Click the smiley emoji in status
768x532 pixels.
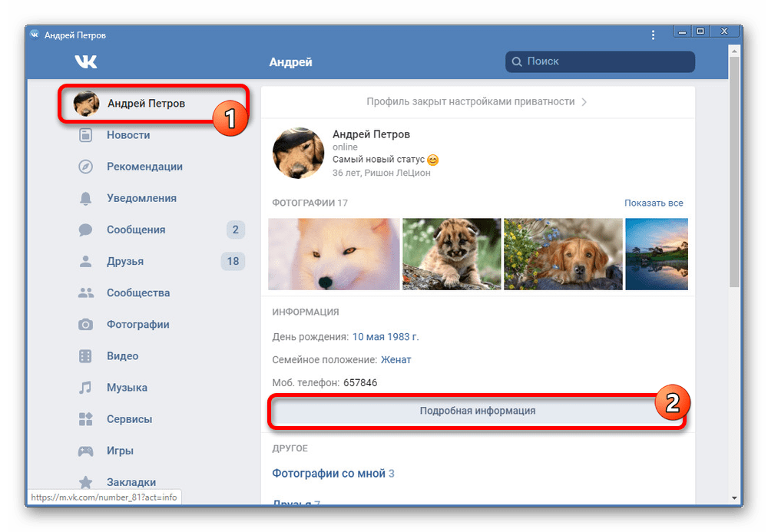tap(432, 160)
